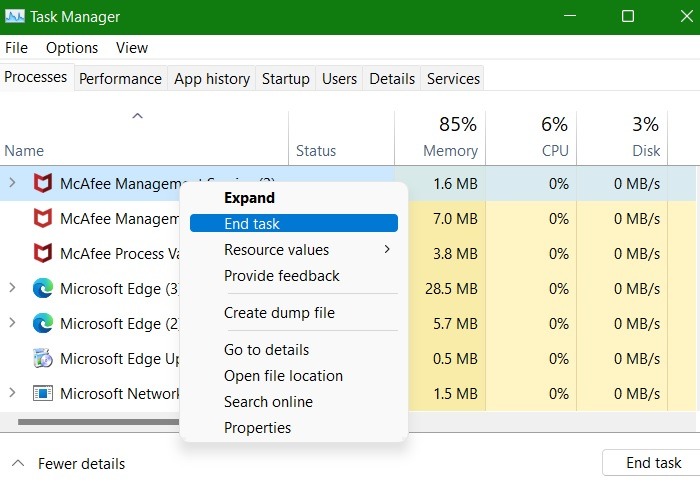Click the Task Manager title bar icon
This screenshot has height=487, width=700.
coord(15,17)
